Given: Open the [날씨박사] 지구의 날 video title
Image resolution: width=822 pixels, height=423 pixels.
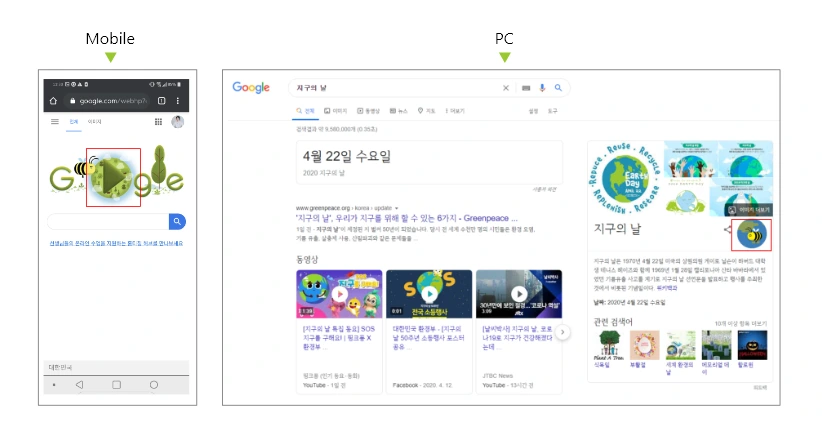Looking at the screenshot, I should (x=517, y=338).
